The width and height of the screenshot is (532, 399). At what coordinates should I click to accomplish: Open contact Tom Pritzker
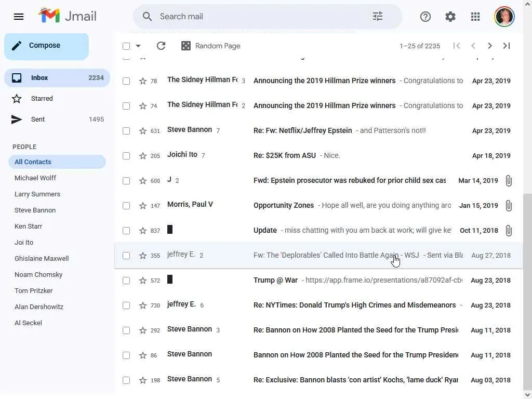(x=33, y=291)
